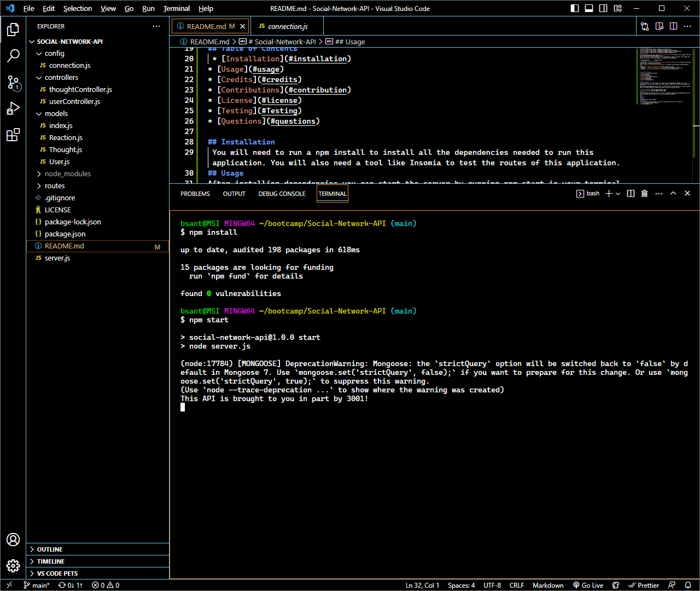Expand the routes folder
This screenshot has height=591, width=700.
click(x=97, y=186)
